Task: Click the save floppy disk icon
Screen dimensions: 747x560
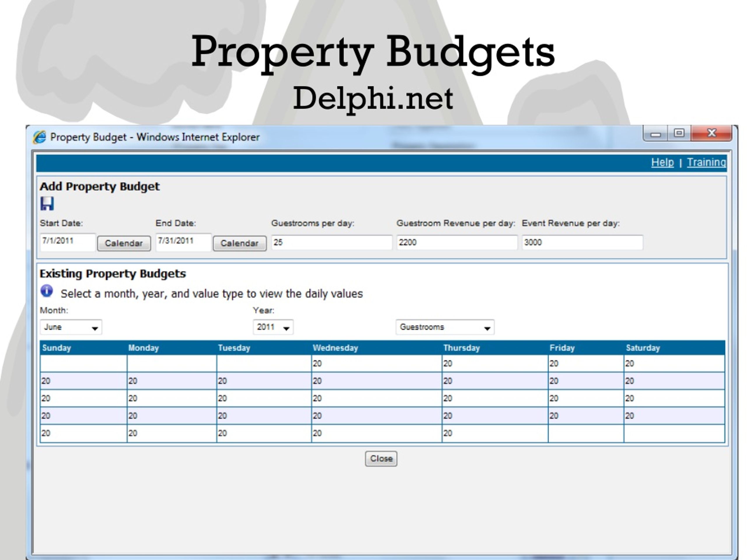Action: (x=47, y=204)
